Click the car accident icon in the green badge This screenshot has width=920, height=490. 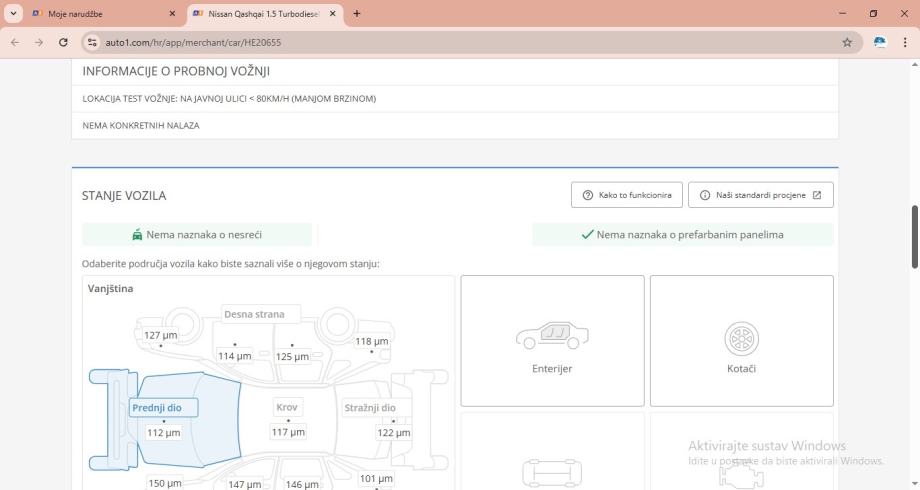[x=137, y=235]
